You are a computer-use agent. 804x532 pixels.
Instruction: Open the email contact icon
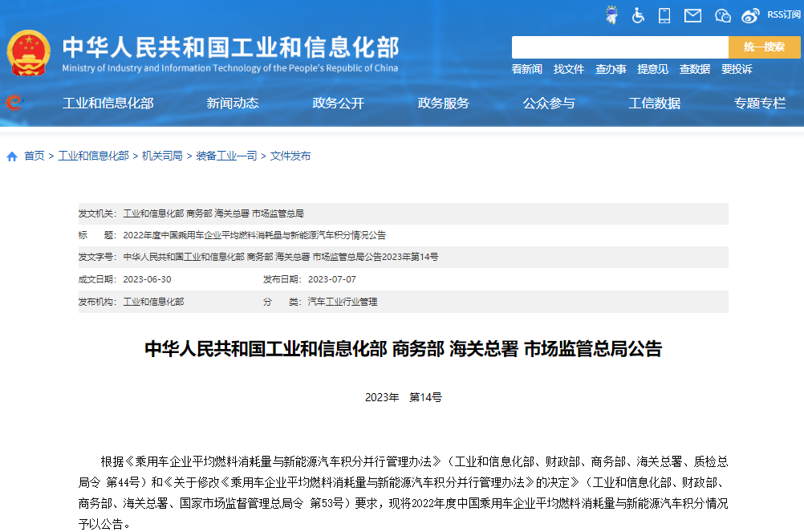(x=691, y=14)
